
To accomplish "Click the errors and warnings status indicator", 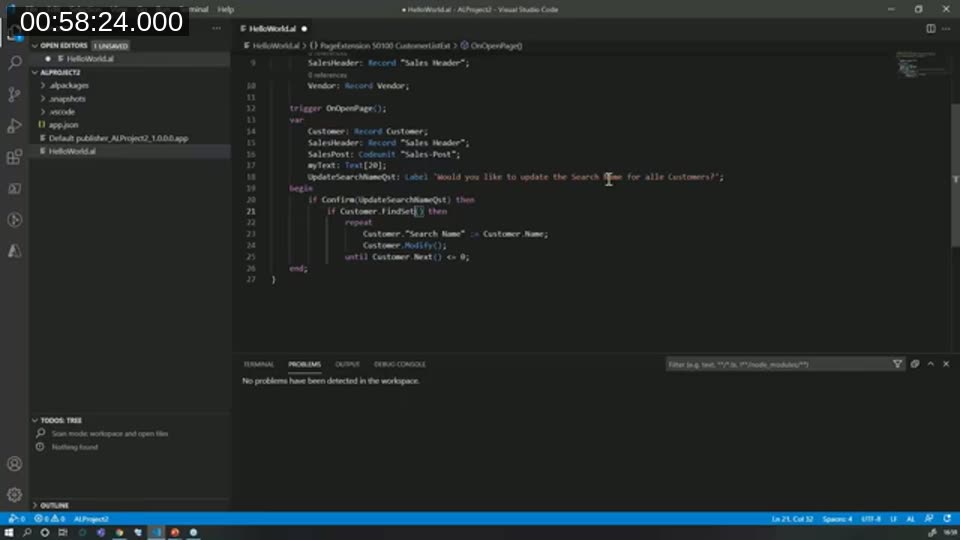I will pyautogui.click(x=50, y=519).
